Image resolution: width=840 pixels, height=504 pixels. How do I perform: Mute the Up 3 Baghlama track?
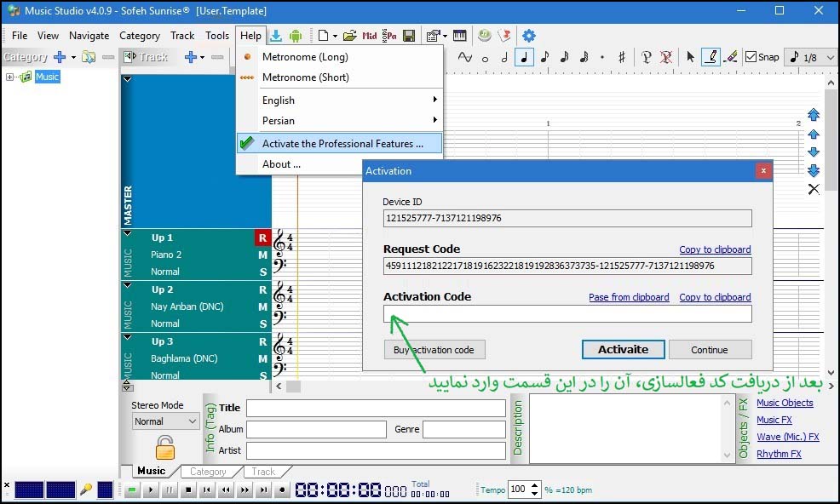(x=262, y=359)
